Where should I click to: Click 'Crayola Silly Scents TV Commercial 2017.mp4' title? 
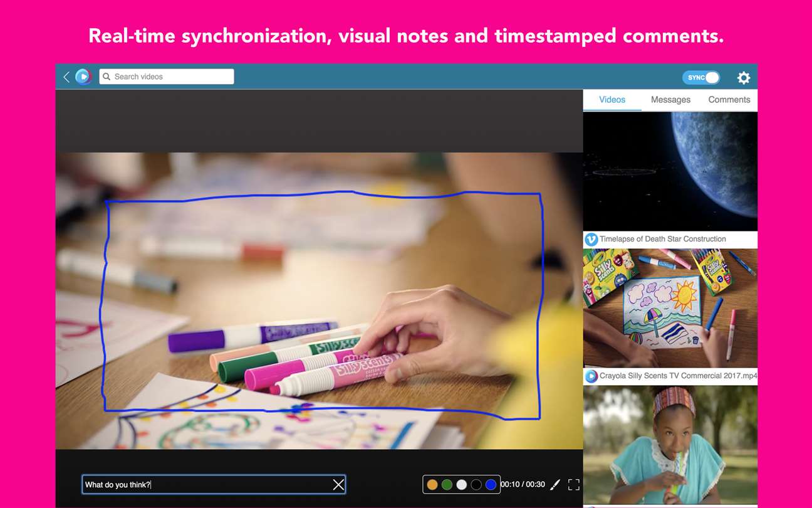[x=679, y=376]
